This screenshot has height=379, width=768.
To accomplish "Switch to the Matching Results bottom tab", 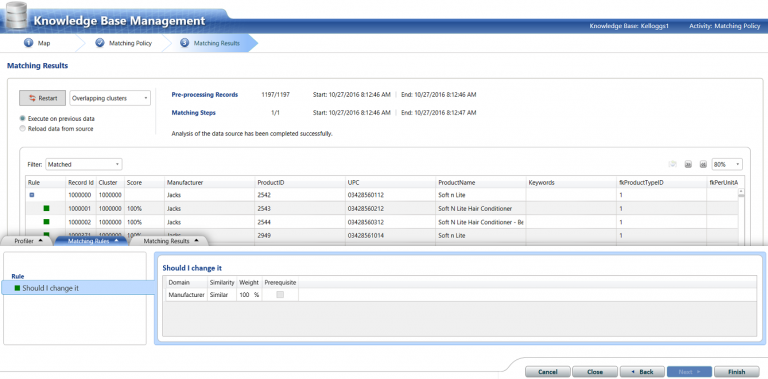I will pos(170,241).
